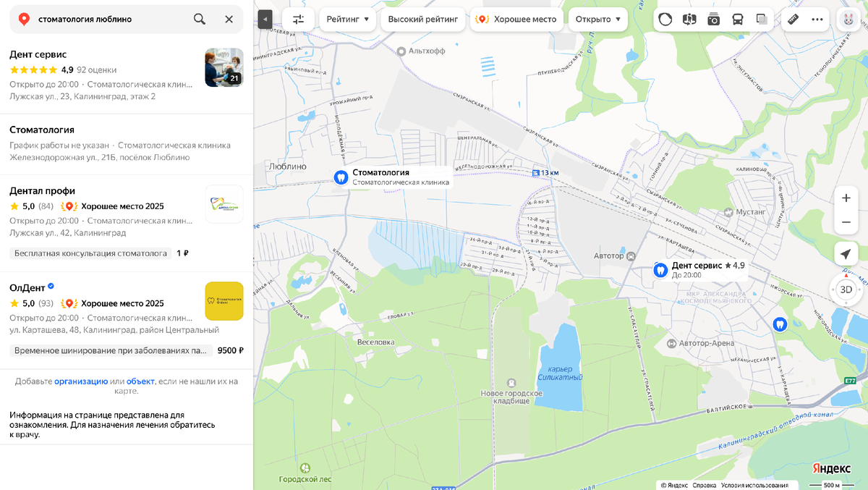
Task: Open the Дентал профи result title
Action: [x=43, y=191]
